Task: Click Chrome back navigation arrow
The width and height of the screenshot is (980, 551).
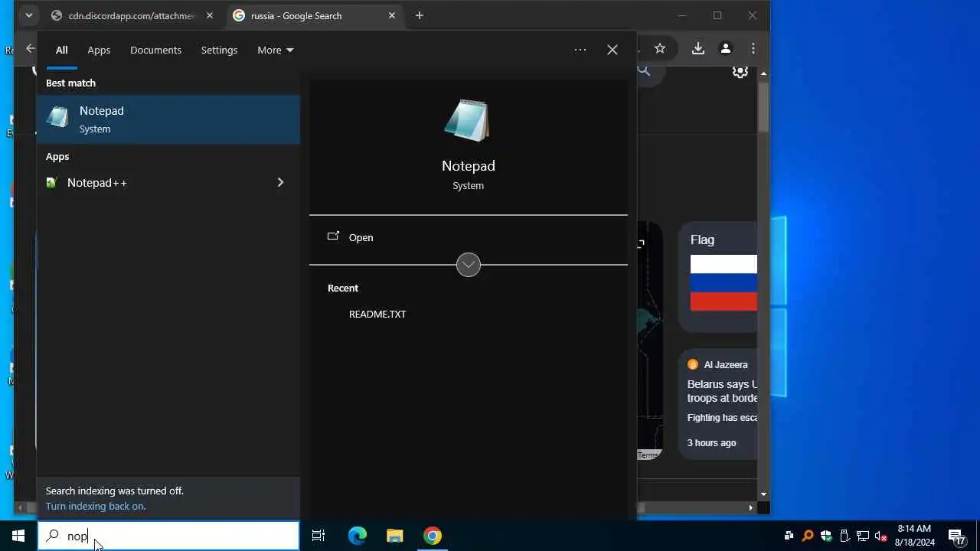Action: coord(30,48)
